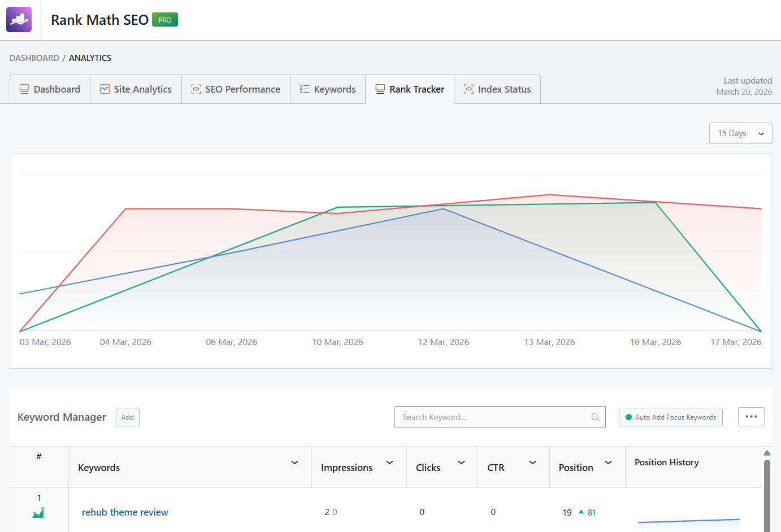Open the Index Status tab
The width and height of the screenshot is (781, 532).
coord(497,89)
